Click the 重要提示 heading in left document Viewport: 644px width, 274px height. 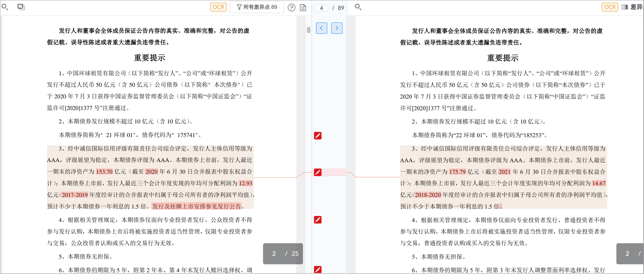[150, 58]
